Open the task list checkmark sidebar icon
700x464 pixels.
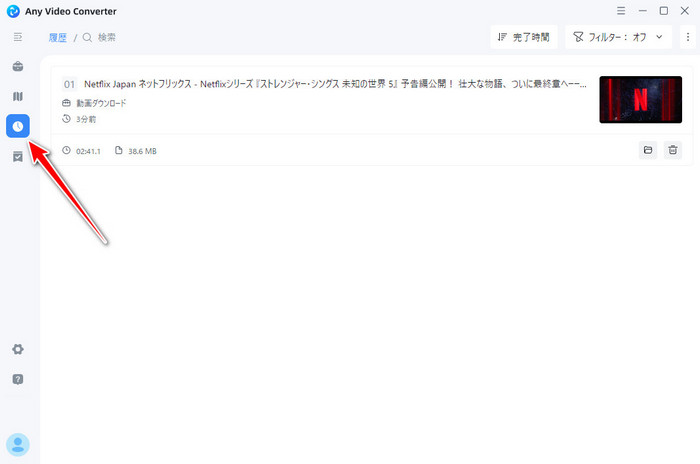tap(18, 156)
